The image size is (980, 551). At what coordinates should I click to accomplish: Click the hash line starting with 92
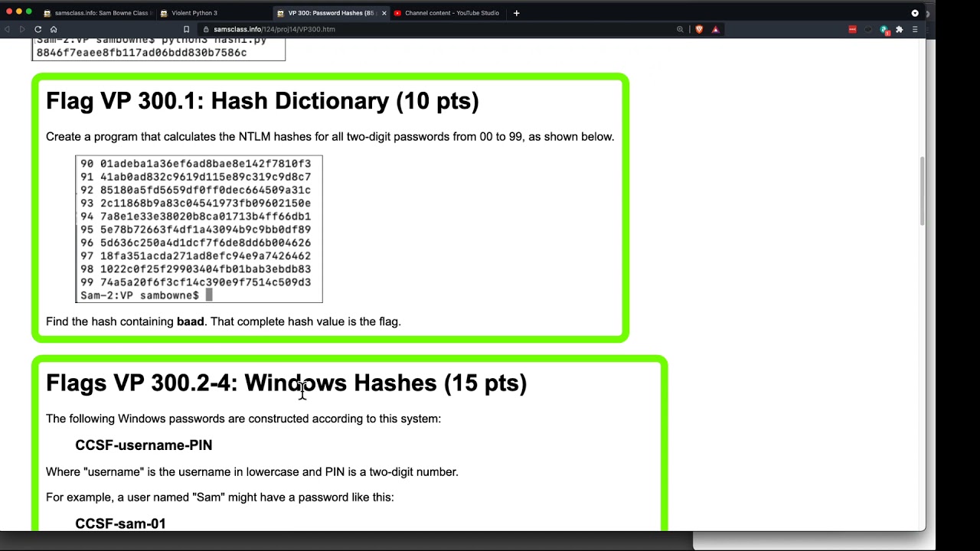click(x=195, y=190)
